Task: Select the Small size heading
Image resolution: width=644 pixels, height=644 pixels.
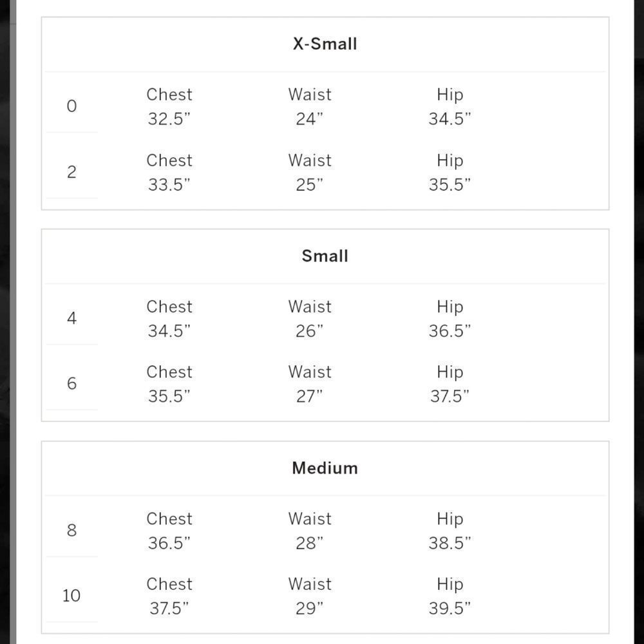Action: click(x=325, y=256)
